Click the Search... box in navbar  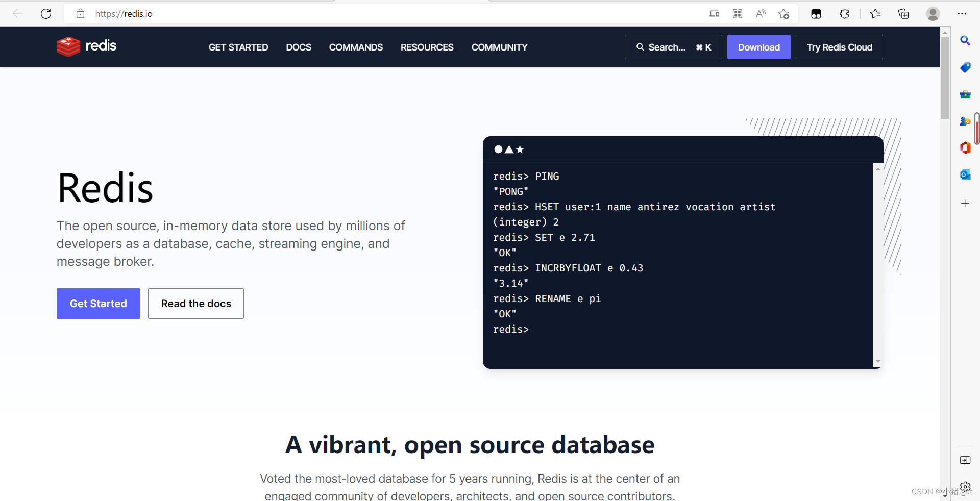tap(673, 47)
